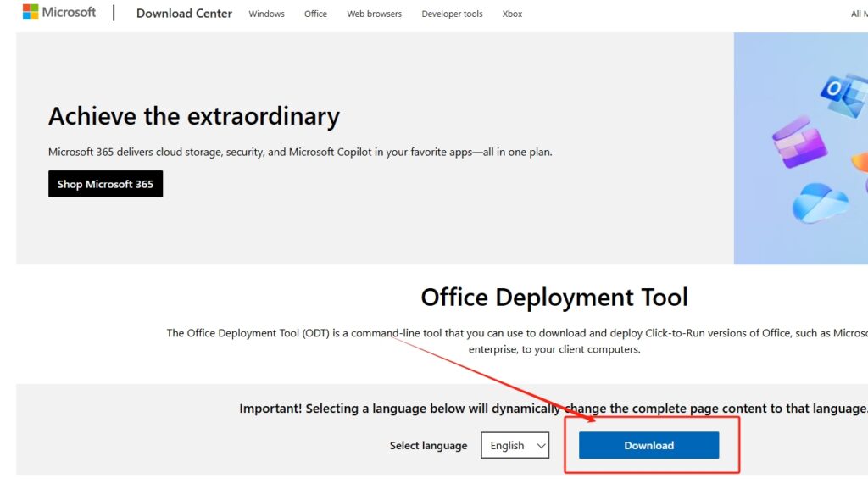
Task: Expand the All Microsoft menu at top right
Action: tap(858, 14)
